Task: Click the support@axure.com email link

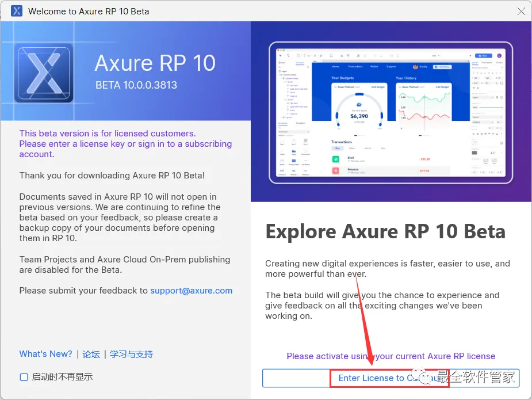Action: pos(192,291)
